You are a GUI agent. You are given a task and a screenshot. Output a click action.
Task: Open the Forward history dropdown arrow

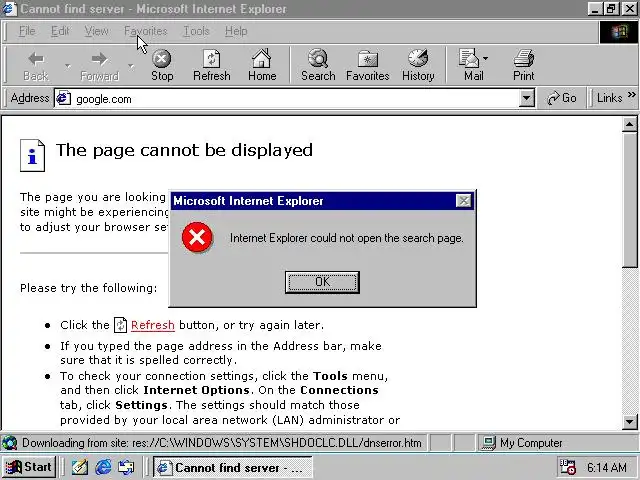point(131,66)
